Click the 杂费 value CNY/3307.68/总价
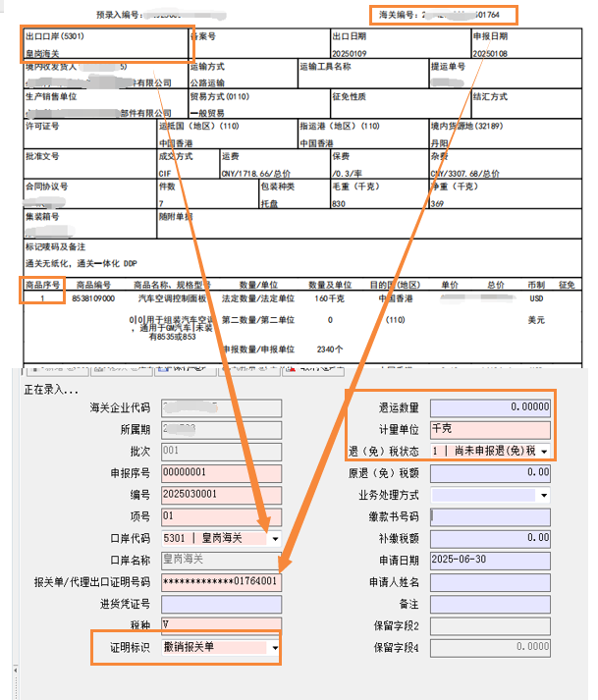This screenshot has height=700, width=598. pyautogui.click(x=464, y=174)
